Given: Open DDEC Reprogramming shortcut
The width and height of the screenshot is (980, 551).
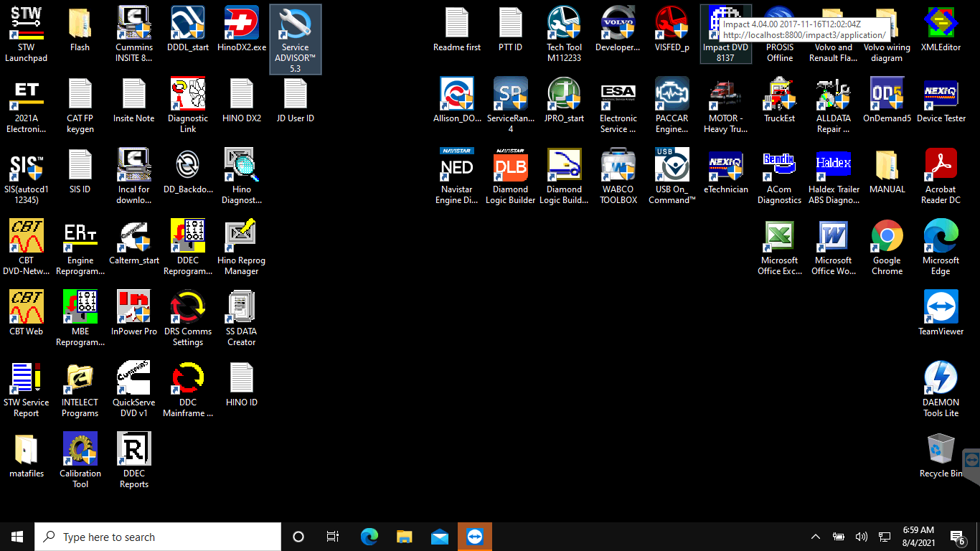Looking at the screenshot, I should (188, 247).
